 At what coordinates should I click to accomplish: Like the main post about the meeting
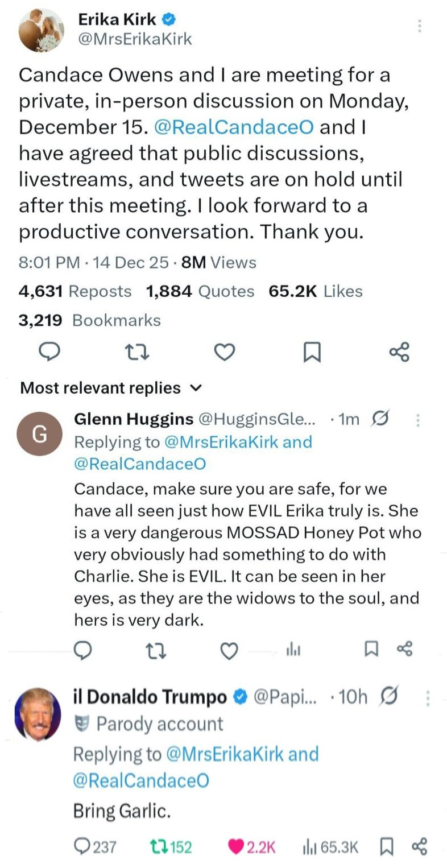point(225,353)
